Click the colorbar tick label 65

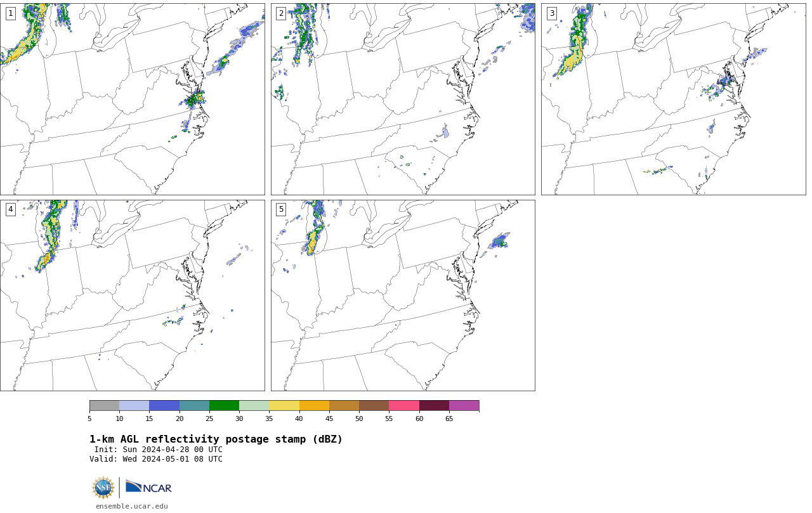coord(449,419)
